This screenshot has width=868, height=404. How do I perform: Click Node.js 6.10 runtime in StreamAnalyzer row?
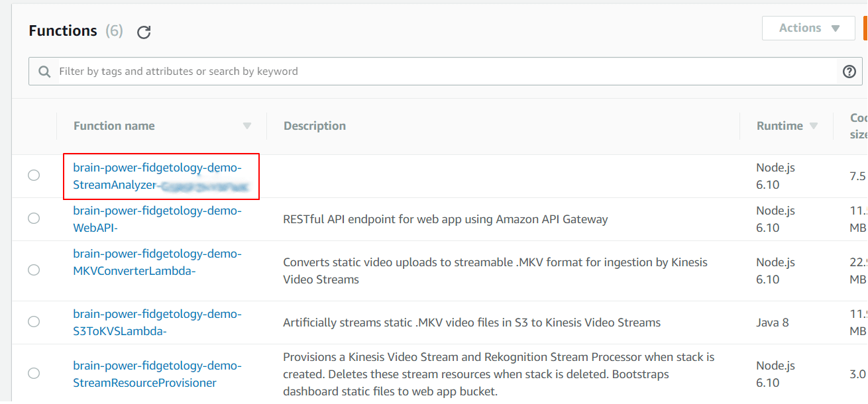775,176
